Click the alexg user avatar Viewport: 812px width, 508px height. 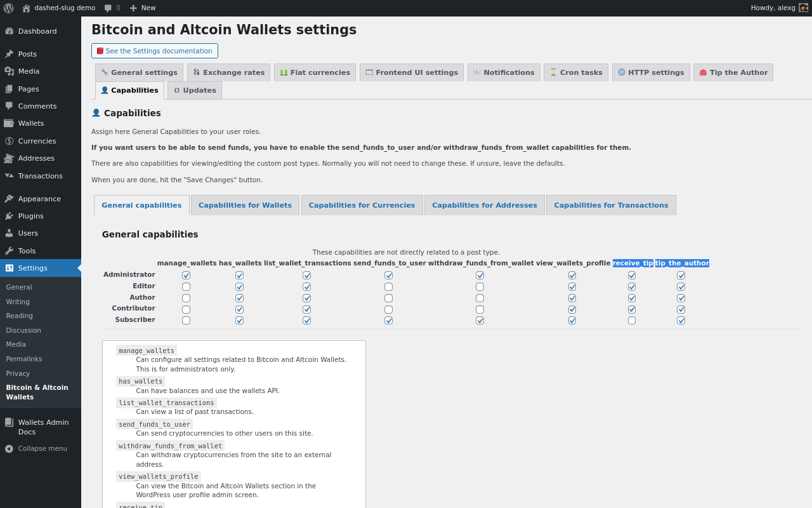click(803, 8)
